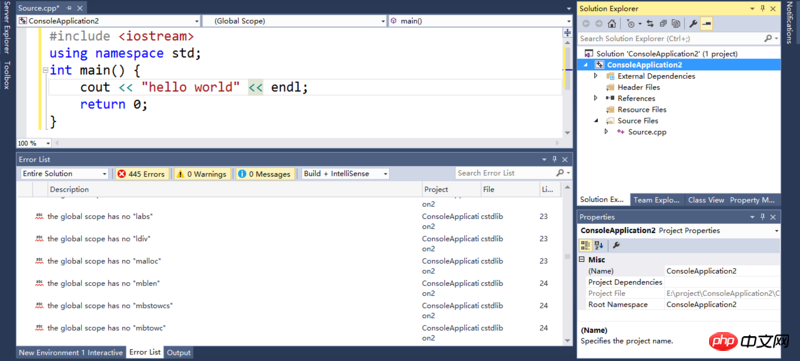Image resolution: width=800 pixels, height=361 pixels.
Task: Click the Pending Changes Filter clock icon
Action: coord(631,23)
